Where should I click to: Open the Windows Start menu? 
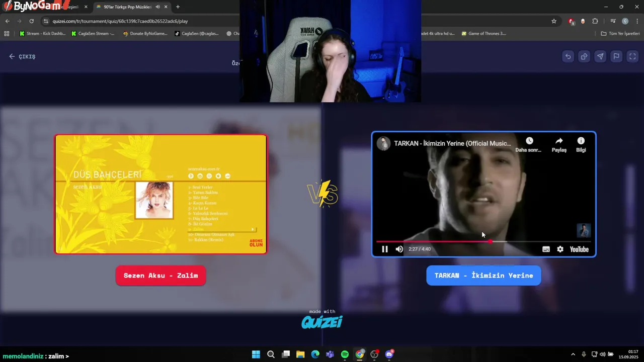click(x=256, y=354)
